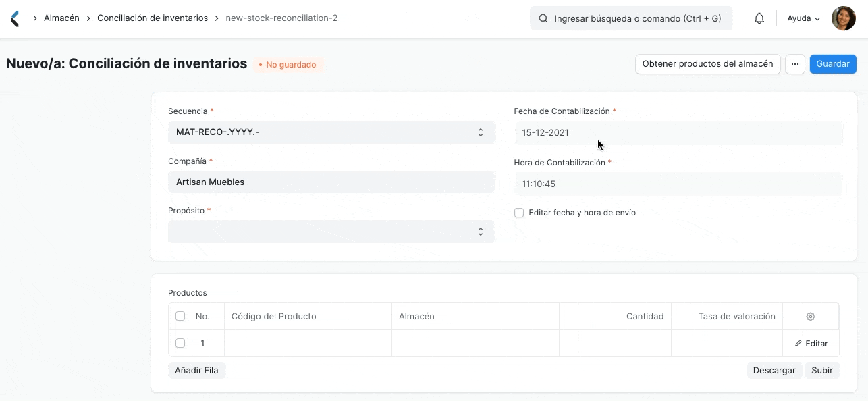Click the Fecha de Contabilización field
868x401 pixels.
678,132
